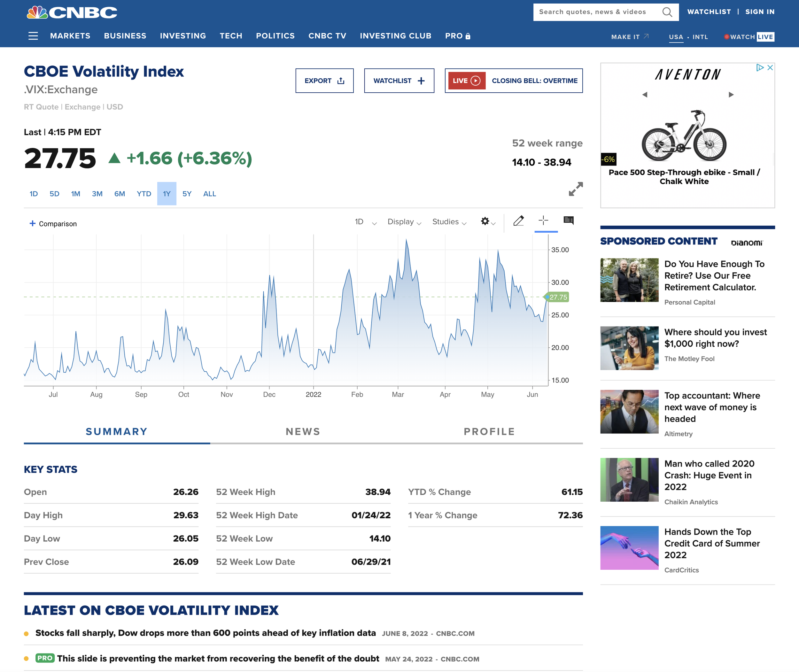Open the chart comments panel icon

(569, 220)
